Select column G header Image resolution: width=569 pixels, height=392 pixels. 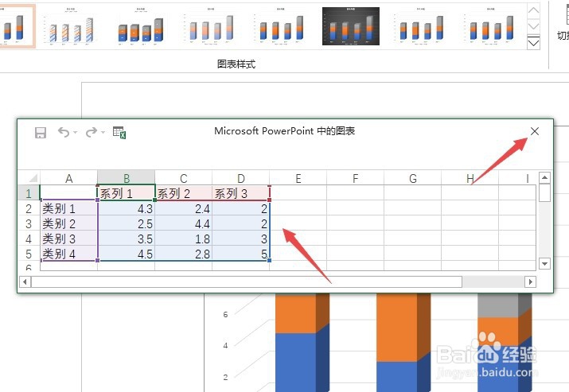click(413, 178)
